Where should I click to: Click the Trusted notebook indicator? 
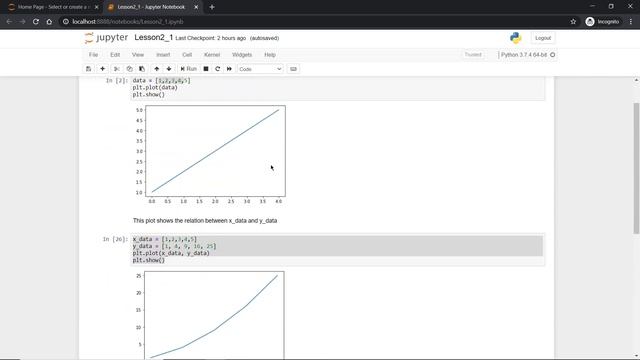[x=473, y=55]
